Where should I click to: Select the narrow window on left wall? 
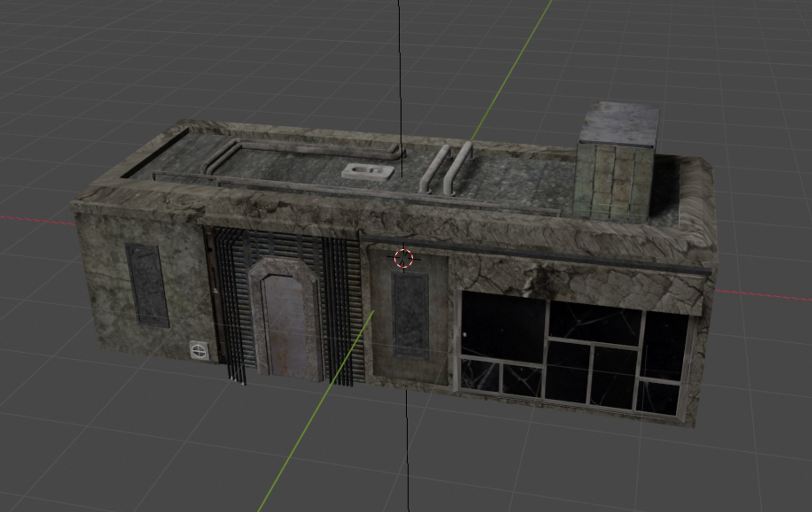coord(147,285)
